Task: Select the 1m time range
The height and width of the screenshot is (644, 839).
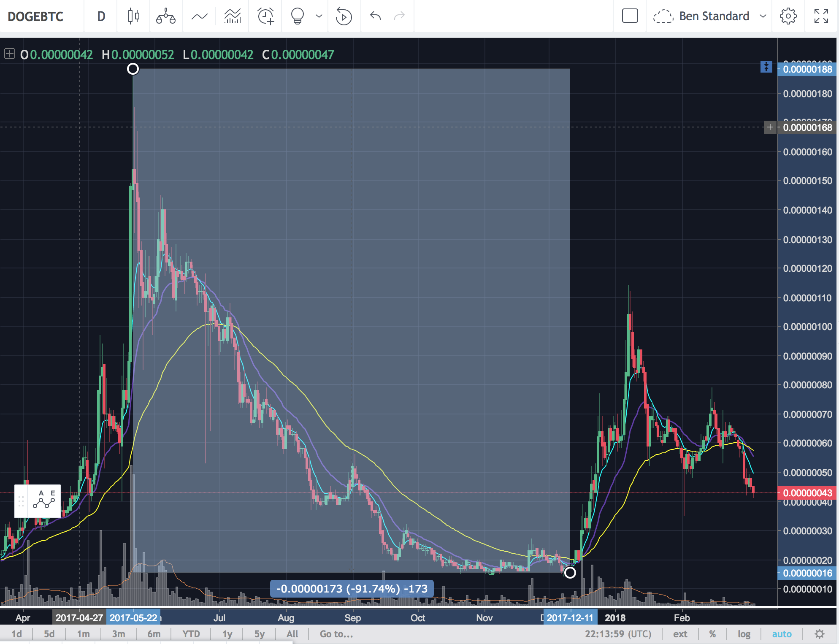Action: (x=83, y=634)
